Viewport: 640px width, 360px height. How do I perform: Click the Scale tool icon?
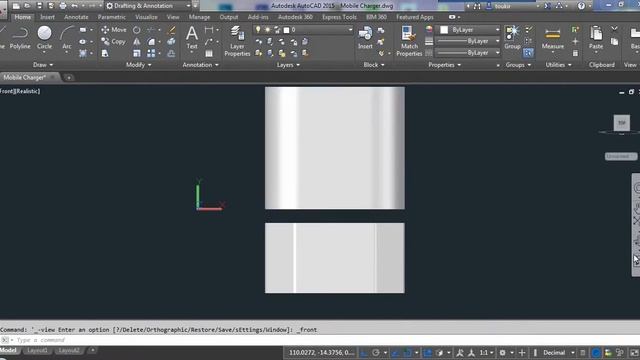coord(137,53)
